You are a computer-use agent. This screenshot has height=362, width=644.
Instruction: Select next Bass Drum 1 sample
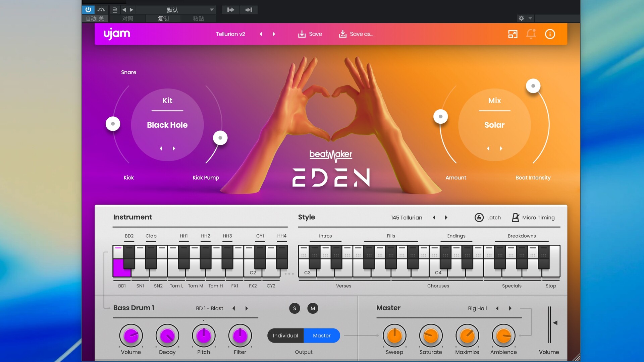[x=247, y=308]
